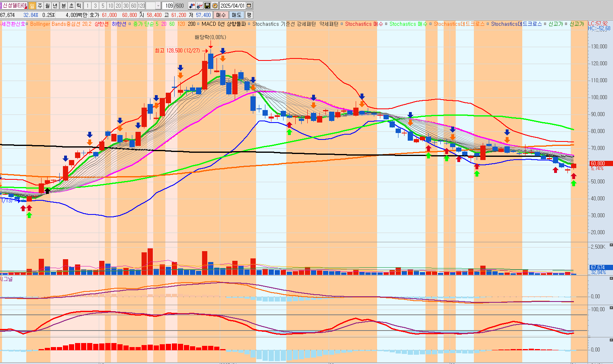Close the volume panel with its X icon
Viewport: 613px width, 364px height.
(x=611, y=244)
